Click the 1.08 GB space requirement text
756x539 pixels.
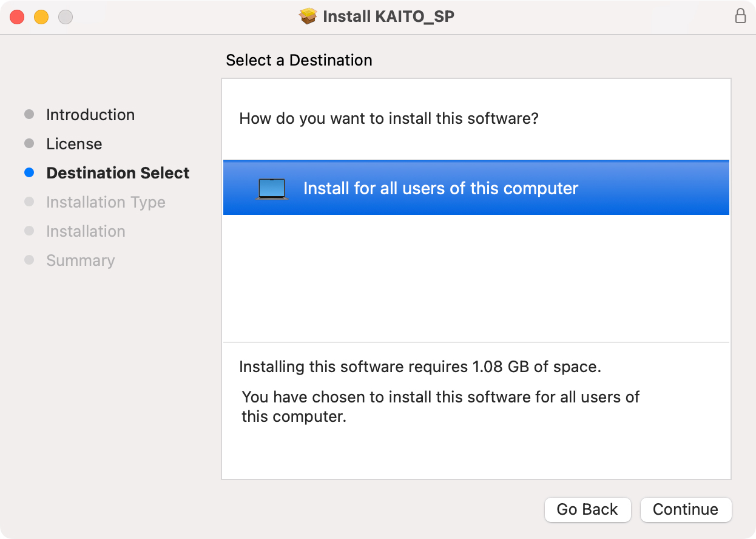pos(420,367)
